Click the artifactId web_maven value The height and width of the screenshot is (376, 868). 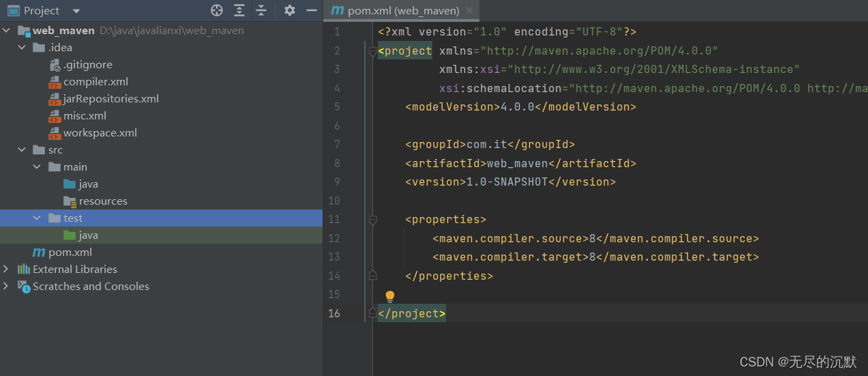518,164
